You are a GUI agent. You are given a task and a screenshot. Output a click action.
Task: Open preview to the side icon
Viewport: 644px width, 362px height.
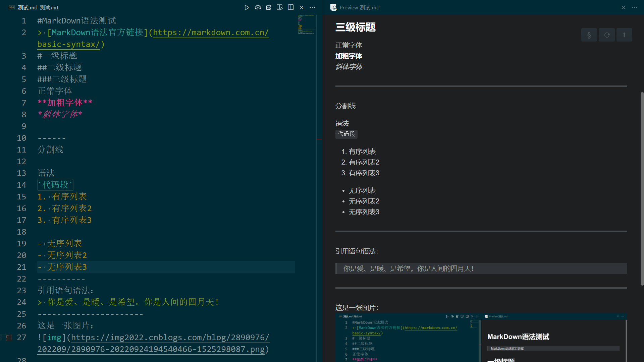[279, 7]
